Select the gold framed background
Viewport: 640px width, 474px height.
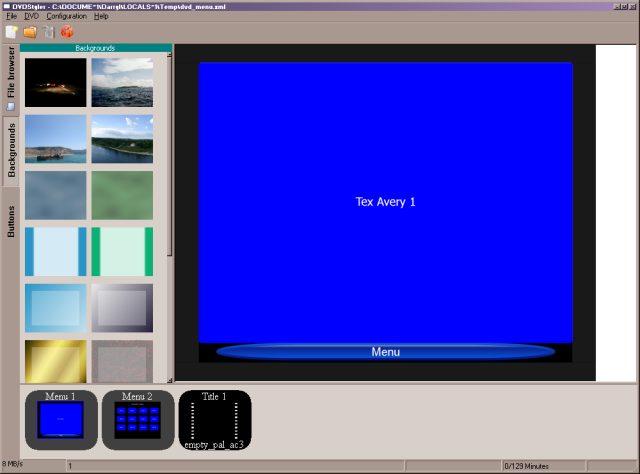[x=56, y=362]
